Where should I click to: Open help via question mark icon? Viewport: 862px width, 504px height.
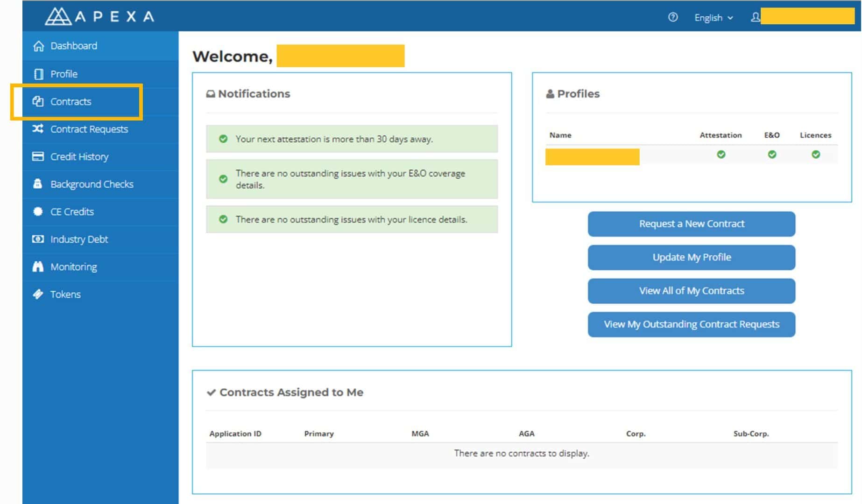click(x=672, y=17)
